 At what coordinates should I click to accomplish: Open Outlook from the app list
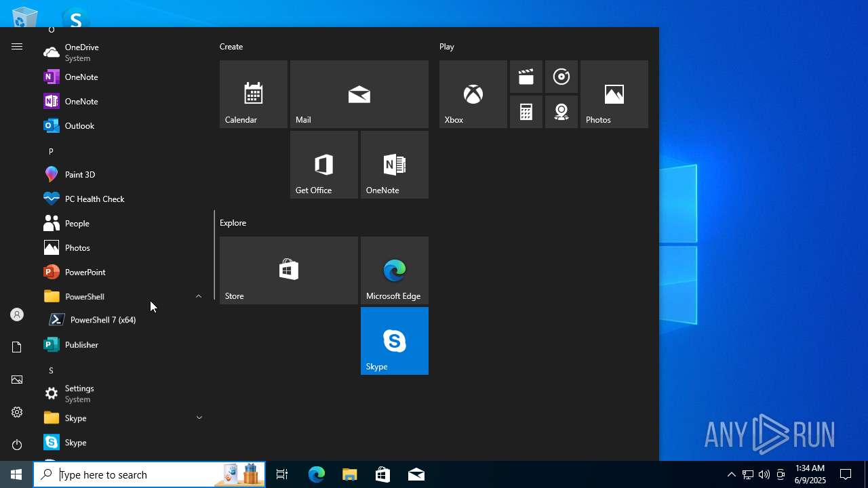coord(123,125)
